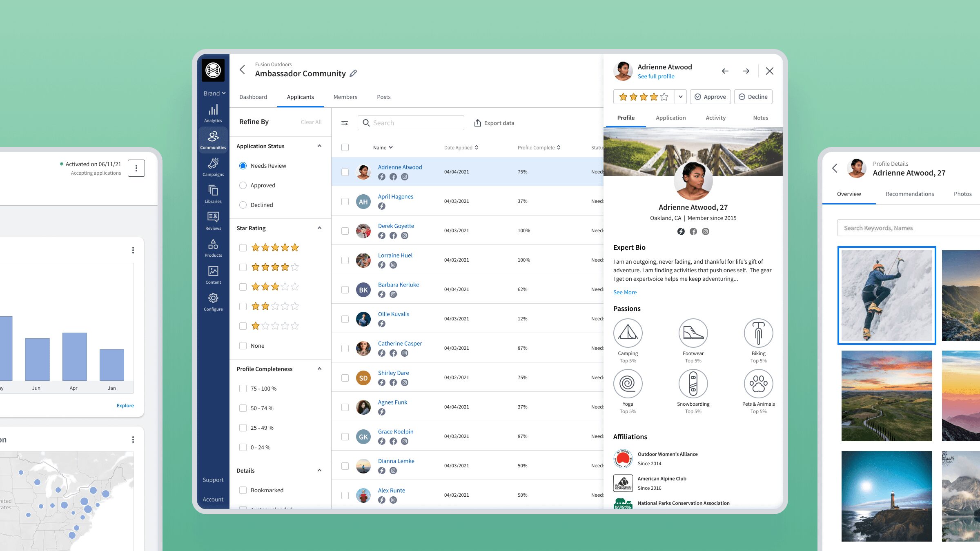
Task: Close the Adrienne Atwood profile panel
Action: [x=770, y=71]
